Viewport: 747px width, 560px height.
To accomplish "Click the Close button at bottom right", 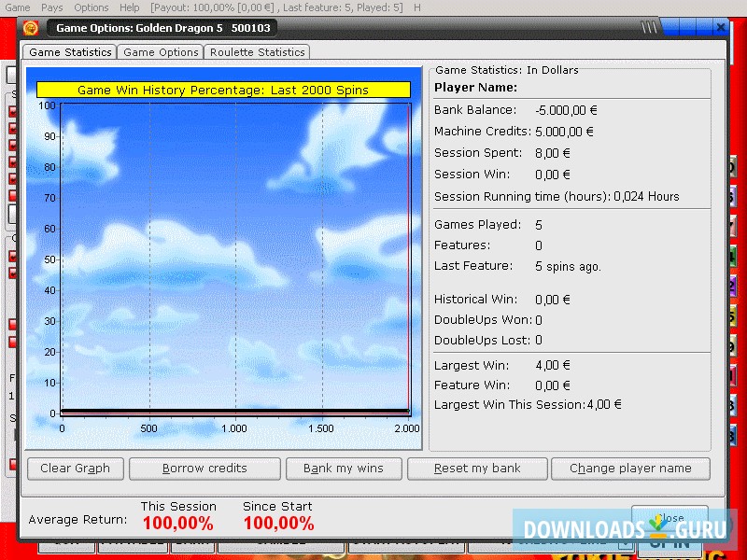I will [669, 518].
